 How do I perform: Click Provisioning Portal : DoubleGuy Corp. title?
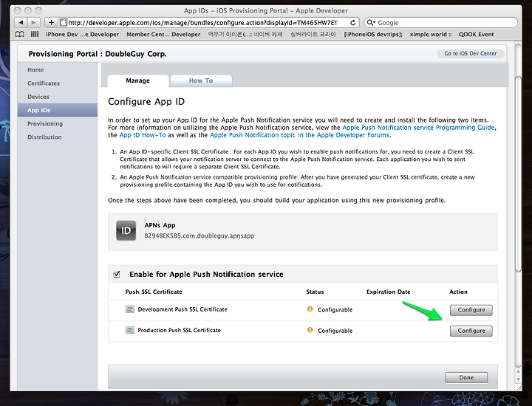pos(98,54)
